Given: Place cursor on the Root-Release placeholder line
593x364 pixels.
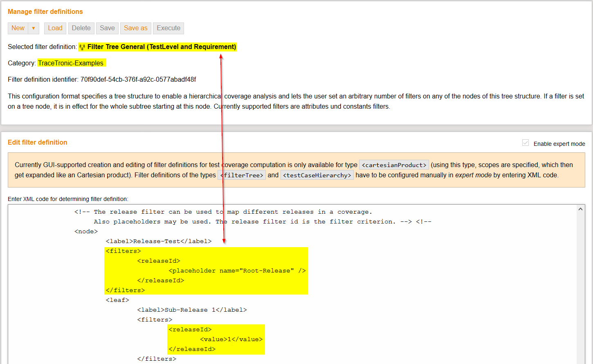Looking at the screenshot, I should click(237, 271).
